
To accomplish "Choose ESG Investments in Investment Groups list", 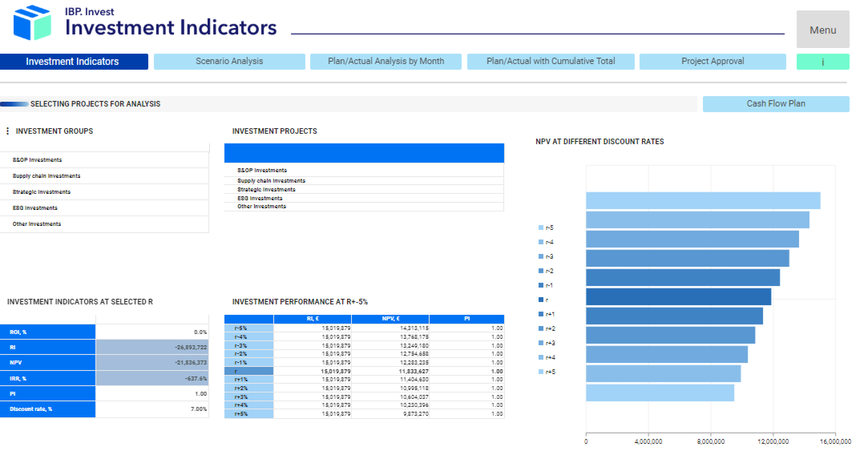I will tap(35, 208).
